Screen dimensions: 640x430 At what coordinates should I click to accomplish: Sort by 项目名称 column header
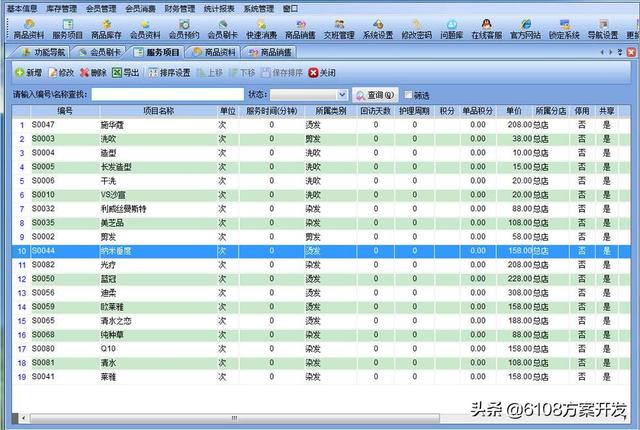[x=158, y=111]
